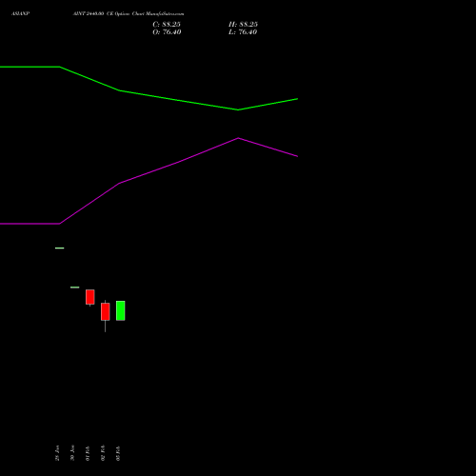This screenshot has width=476, height=476.
Task: Click the '2440.00 CE Options Chart' title
Action: (x=128, y=14)
